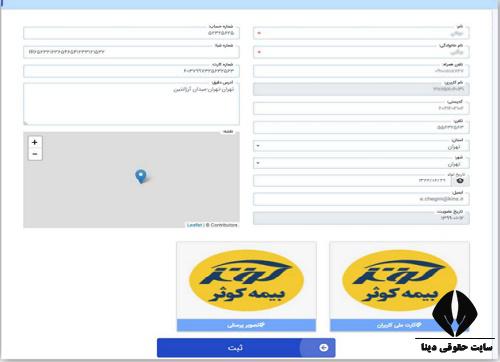Focus the شماره حساب account number field
The image size is (500, 362).
131,33
